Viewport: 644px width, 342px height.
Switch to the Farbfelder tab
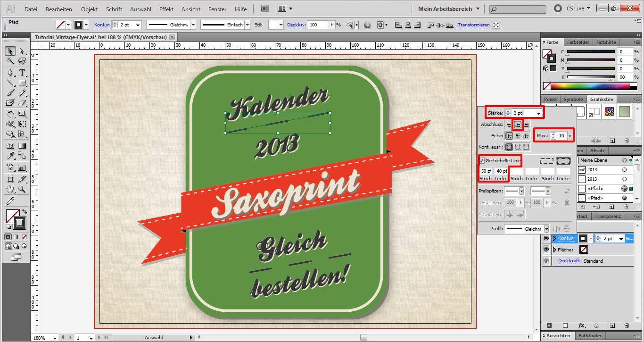[578, 42]
